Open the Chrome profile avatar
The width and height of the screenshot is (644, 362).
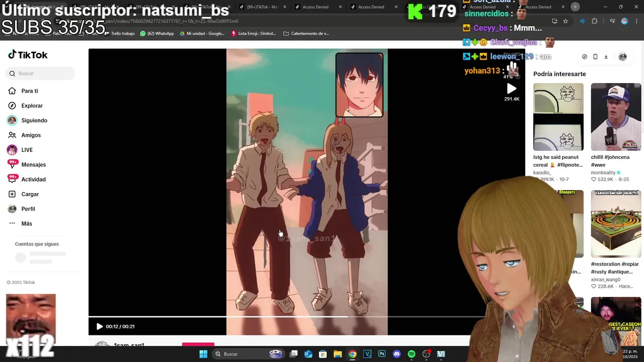click(624, 21)
